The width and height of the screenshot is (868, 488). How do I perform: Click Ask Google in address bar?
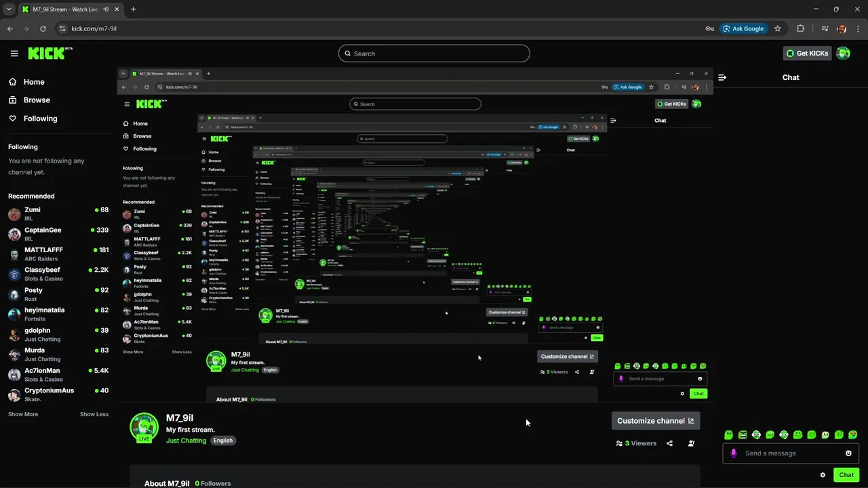tap(744, 28)
